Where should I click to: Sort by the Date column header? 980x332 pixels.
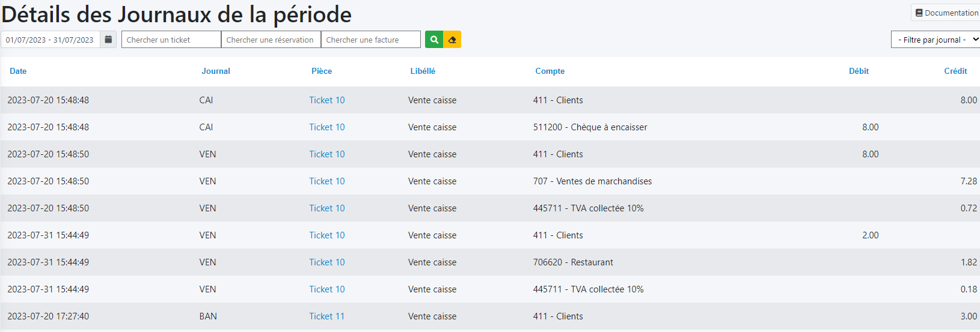tap(18, 71)
